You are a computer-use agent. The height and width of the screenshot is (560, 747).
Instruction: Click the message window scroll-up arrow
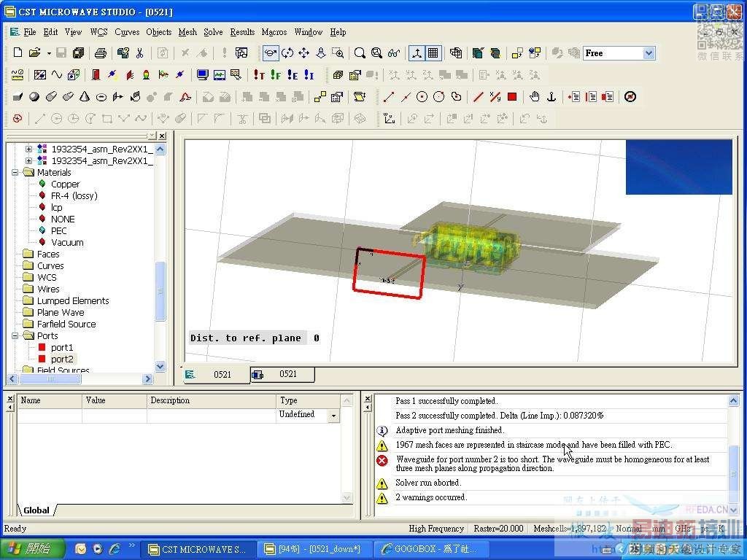[x=733, y=401]
